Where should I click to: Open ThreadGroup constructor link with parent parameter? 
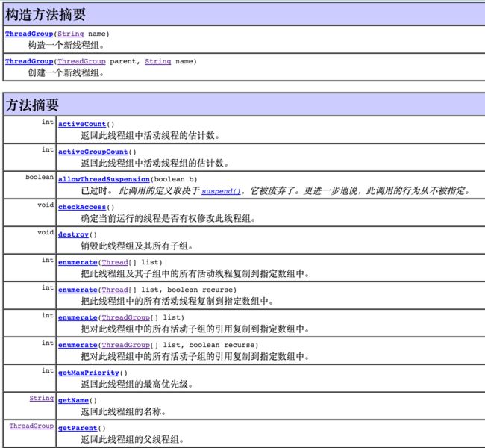pyautogui.click(x=29, y=61)
